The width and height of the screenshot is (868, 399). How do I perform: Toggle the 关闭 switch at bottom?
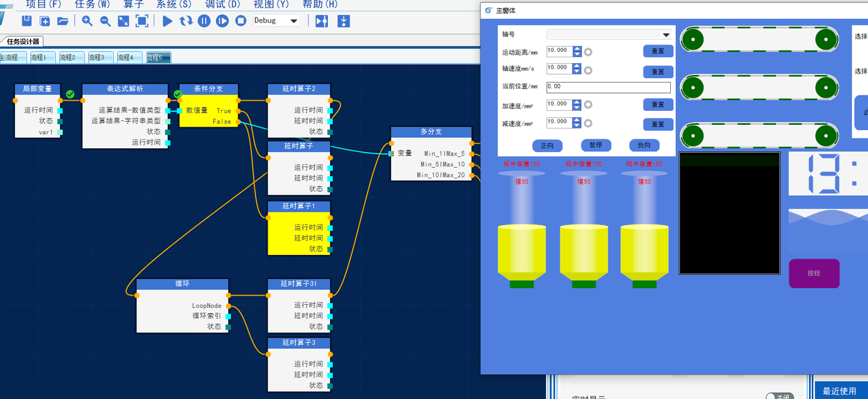(779, 397)
